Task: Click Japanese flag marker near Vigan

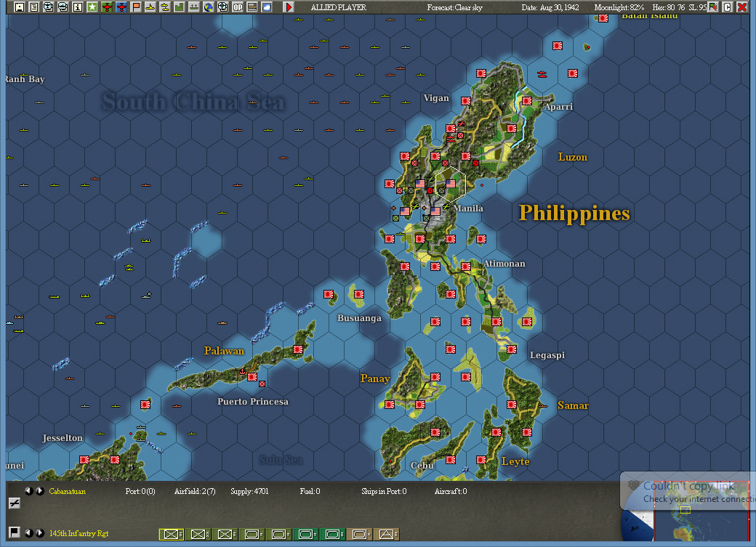Action: 466,101
